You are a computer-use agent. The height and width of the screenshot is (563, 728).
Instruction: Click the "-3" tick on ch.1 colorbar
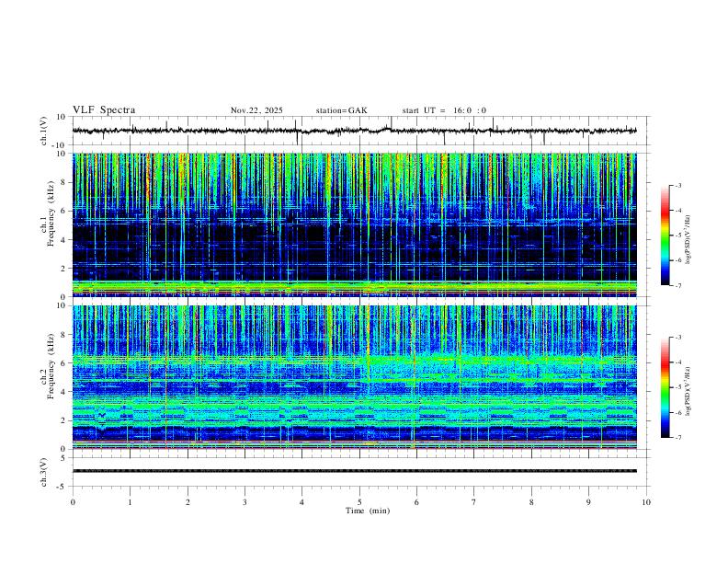677,185
